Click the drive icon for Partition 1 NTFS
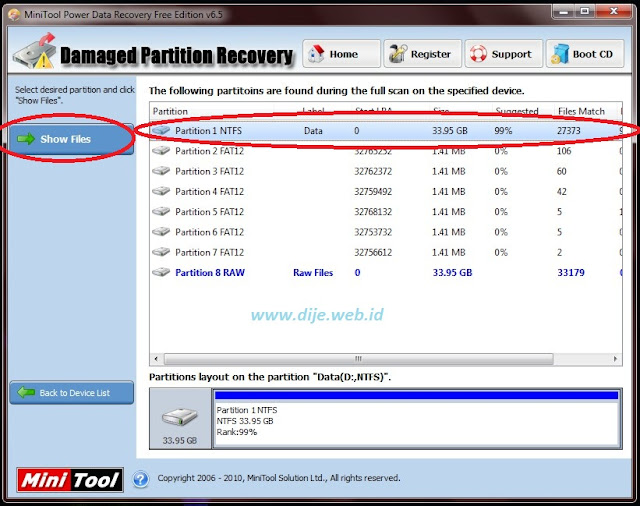This screenshot has height=506, width=640. 161,131
